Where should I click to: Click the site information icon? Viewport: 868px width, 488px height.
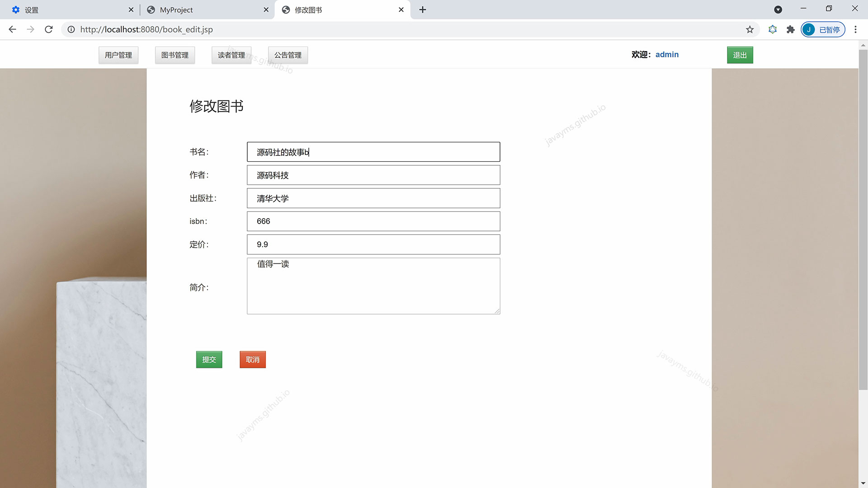(71, 29)
